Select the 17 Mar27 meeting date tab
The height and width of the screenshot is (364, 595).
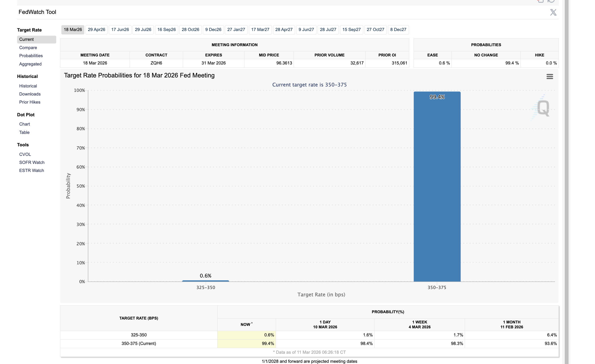(x=260, y=30)
